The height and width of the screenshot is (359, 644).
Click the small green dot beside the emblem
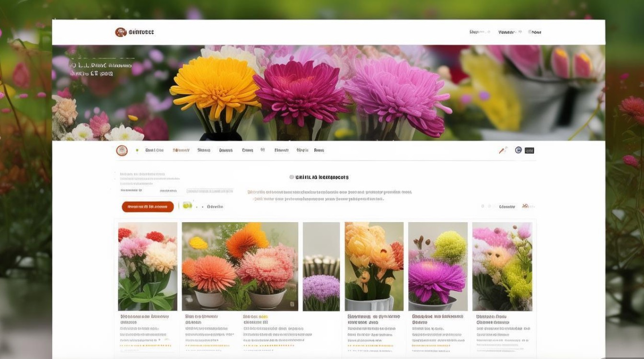pyautogui.click(x=137, y=150)
